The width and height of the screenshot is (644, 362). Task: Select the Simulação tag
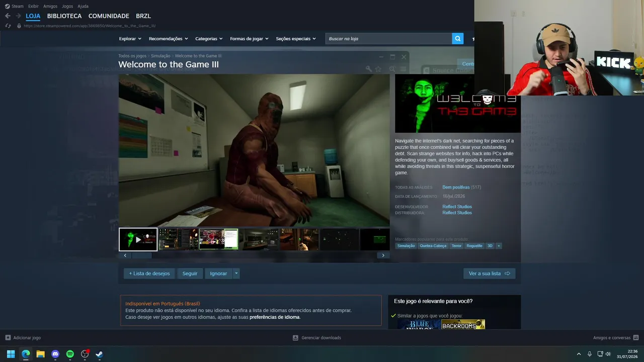[406, 246]
